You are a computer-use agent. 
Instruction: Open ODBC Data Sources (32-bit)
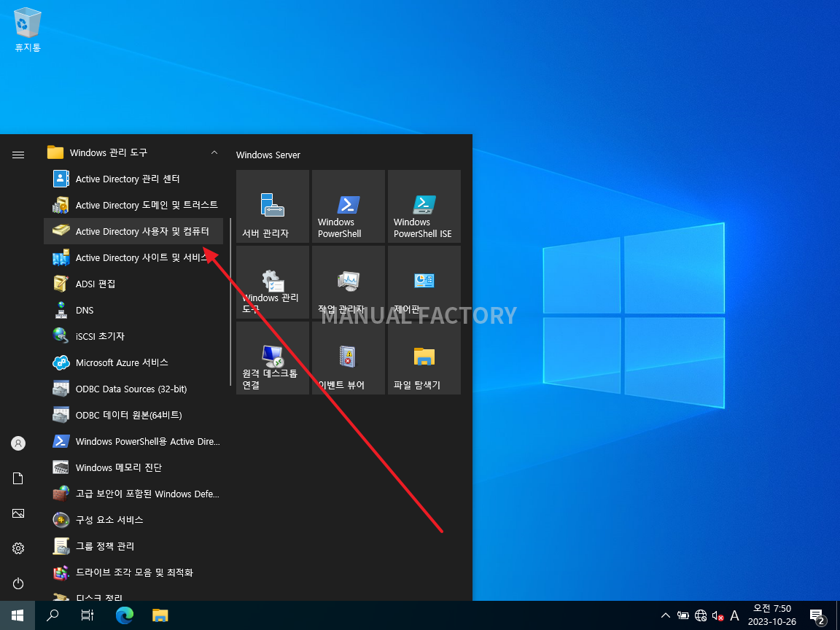tap(133, 389)
